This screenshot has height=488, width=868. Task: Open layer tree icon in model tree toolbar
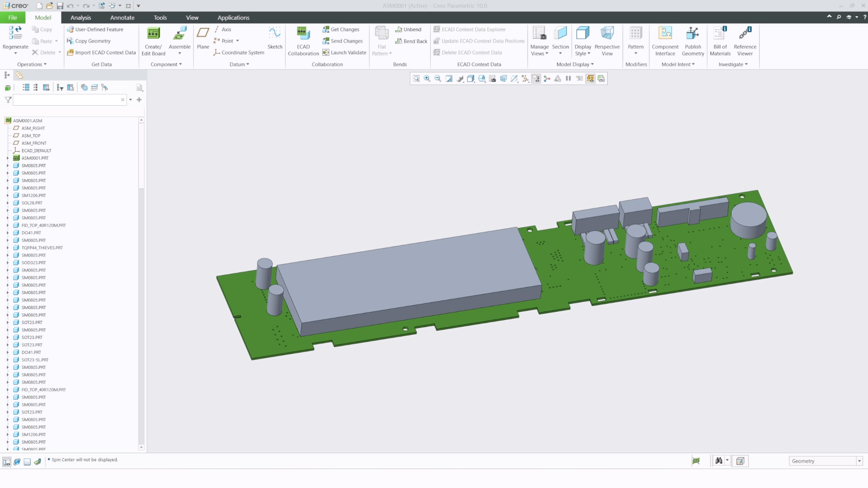pyautogui.click(x=94, y=88)
